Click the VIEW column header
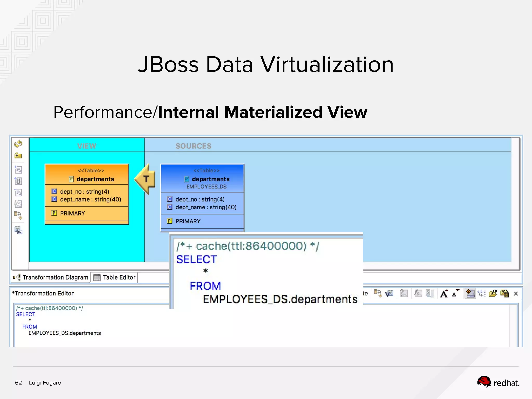Image resolution: width=532 pixels, height=399 pixels. coord(87,146)
